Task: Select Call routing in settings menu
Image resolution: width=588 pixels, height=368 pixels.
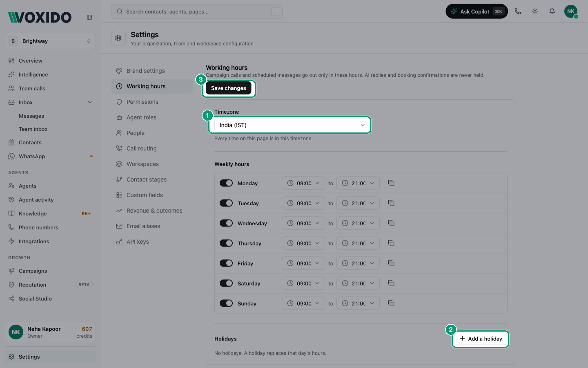Action: [152, 148]
